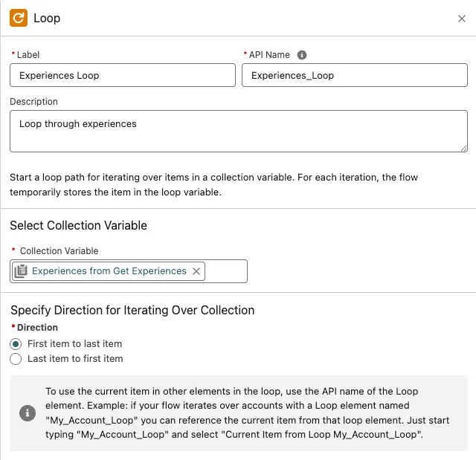This screenshot has width=476, height=460.
Task: Close the Loop configuration panel
Action: [x=461, y=19]
